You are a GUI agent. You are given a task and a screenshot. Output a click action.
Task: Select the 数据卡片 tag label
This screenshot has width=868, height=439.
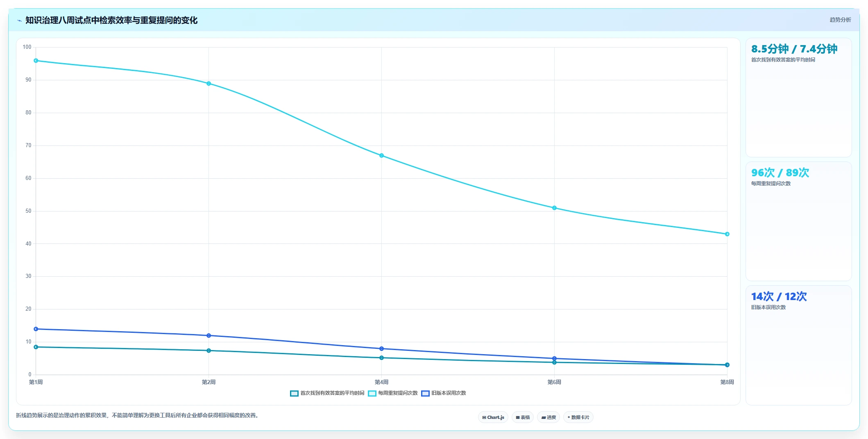[580, 417]
